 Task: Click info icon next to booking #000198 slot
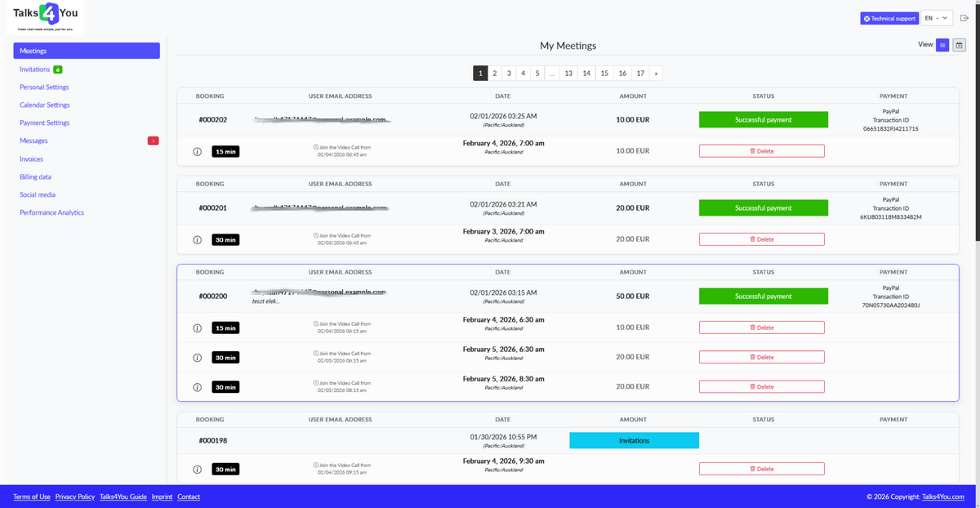[197, 468]
